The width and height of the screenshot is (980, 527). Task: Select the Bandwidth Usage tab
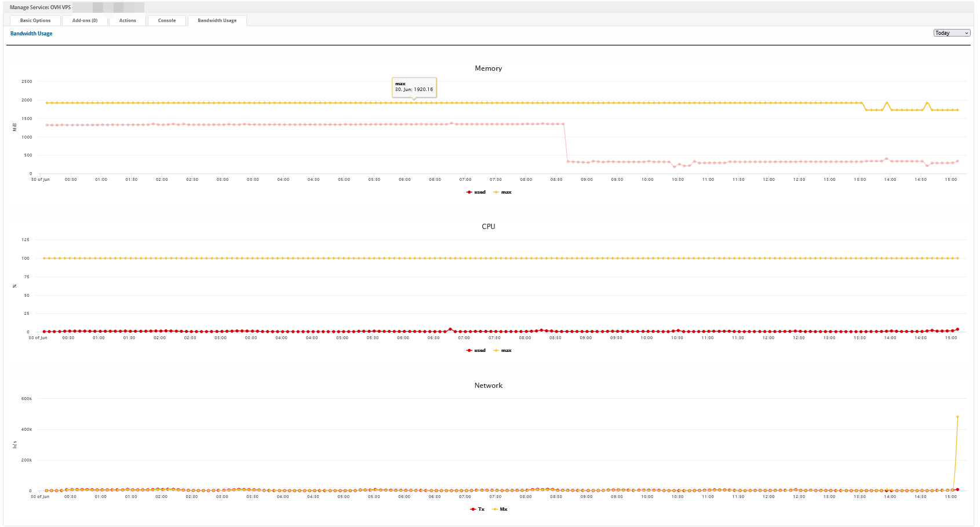point(217,20)
